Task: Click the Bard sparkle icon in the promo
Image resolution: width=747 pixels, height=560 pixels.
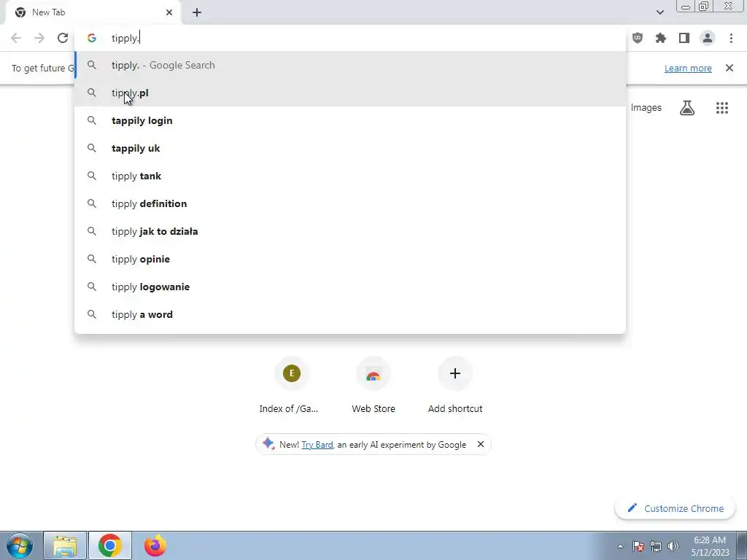Action: pos(268,443)
